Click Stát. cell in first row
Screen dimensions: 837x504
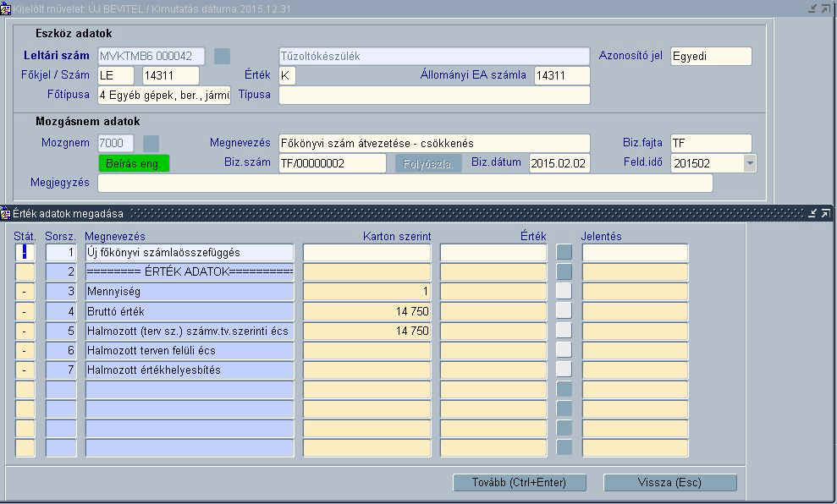pos(25,252)
